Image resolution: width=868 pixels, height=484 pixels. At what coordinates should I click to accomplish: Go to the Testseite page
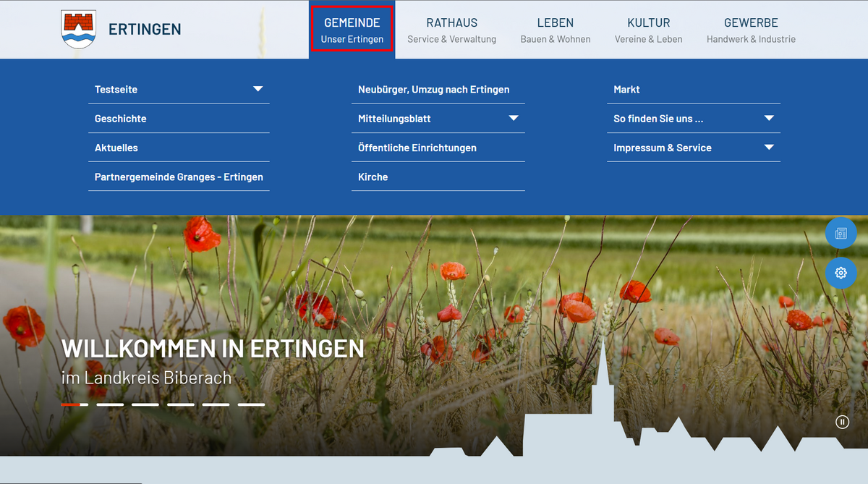116,90
